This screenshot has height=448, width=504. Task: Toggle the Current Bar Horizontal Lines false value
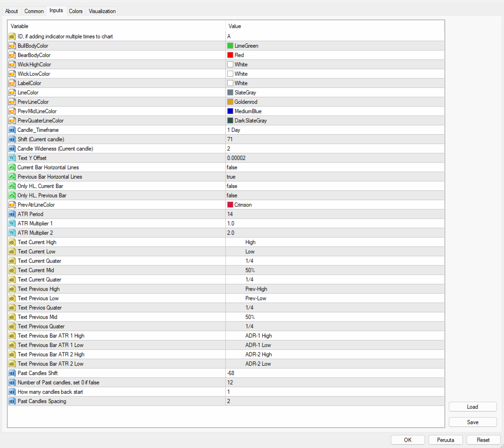(335, 167)
